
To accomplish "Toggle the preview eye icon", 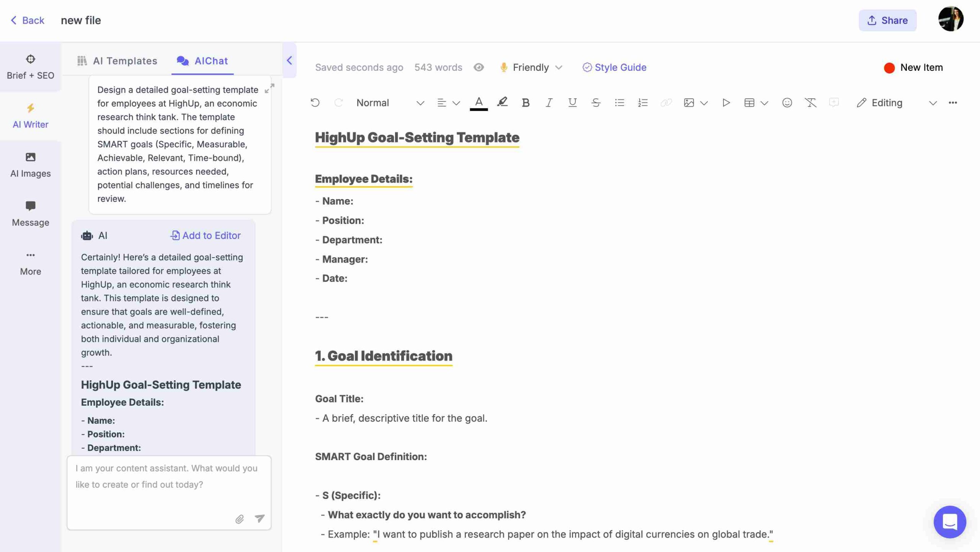I will click(x=479, y=67).
